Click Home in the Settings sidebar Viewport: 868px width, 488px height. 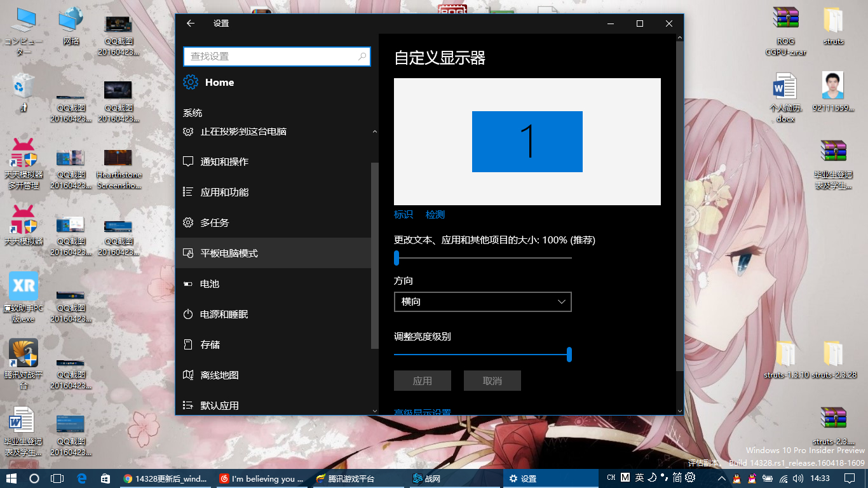(219, 83)
